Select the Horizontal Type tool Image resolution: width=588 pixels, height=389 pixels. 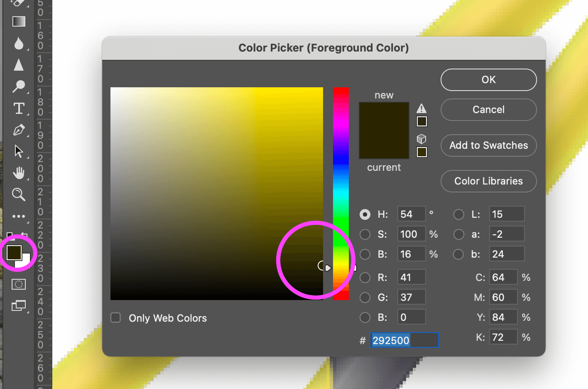(x=19, y=108)
